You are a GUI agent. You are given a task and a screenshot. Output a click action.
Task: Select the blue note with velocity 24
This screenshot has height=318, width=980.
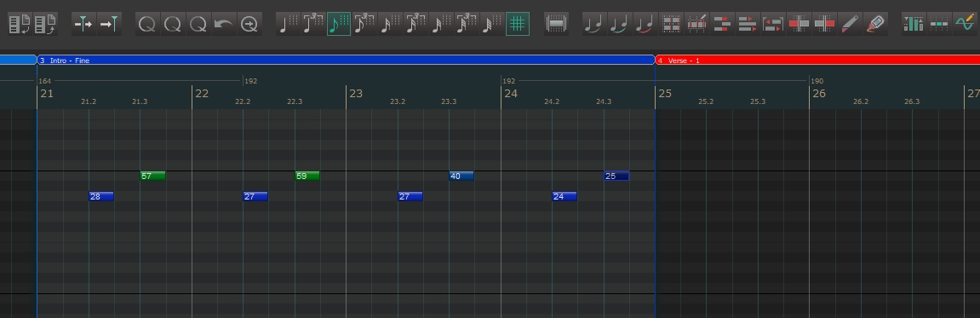coord(565,197)
